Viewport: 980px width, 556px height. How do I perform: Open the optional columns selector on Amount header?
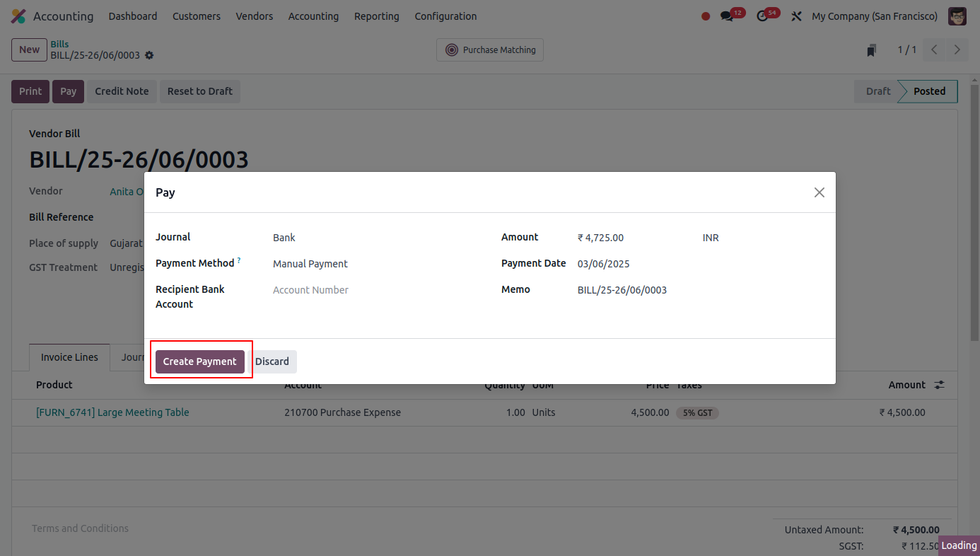(x=938, y=384)
